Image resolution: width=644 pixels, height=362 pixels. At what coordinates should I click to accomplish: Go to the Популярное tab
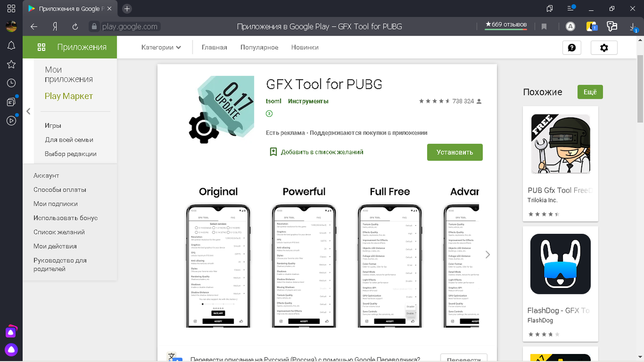[x=259, y=47]
